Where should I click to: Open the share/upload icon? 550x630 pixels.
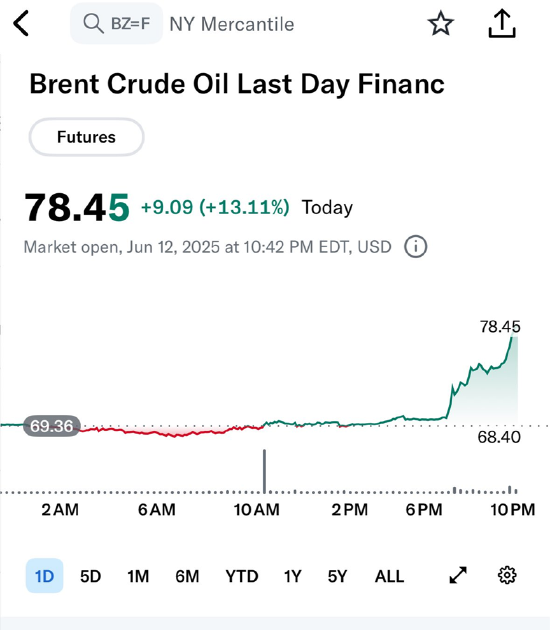(502, 23)
